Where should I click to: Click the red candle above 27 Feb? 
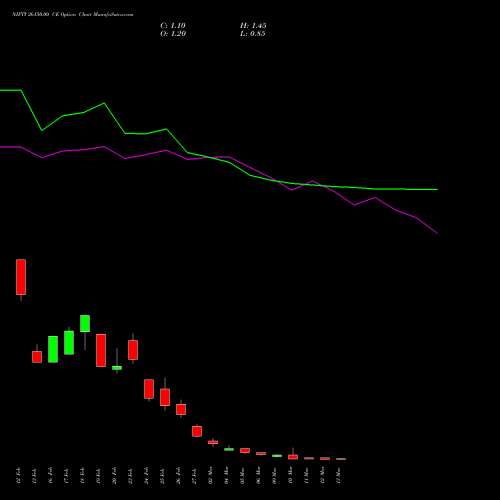197,431
